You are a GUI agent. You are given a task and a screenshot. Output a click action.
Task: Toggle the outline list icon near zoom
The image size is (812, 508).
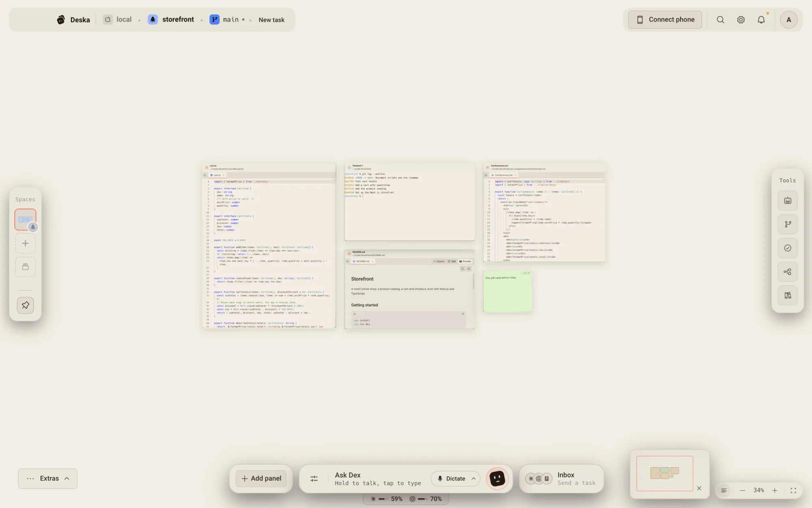point(723,491)
